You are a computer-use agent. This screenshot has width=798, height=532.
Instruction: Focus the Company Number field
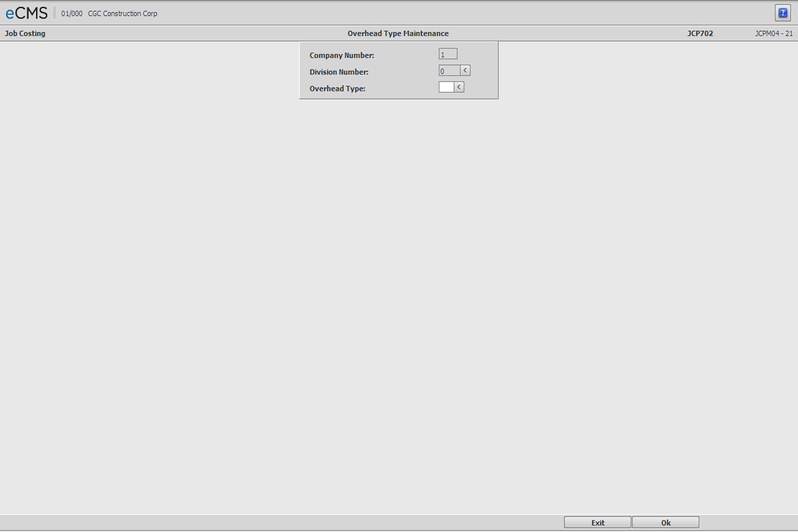(448, 54)
